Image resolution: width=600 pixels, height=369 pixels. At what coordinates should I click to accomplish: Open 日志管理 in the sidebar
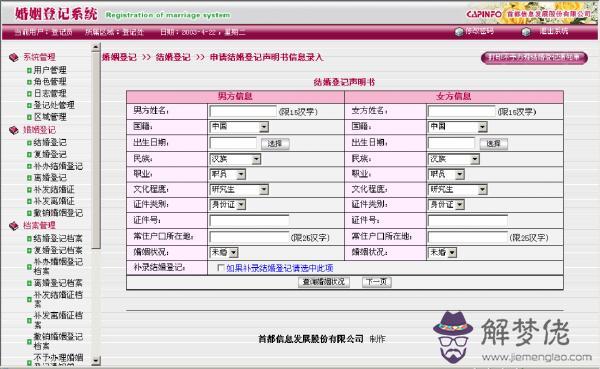50,93
